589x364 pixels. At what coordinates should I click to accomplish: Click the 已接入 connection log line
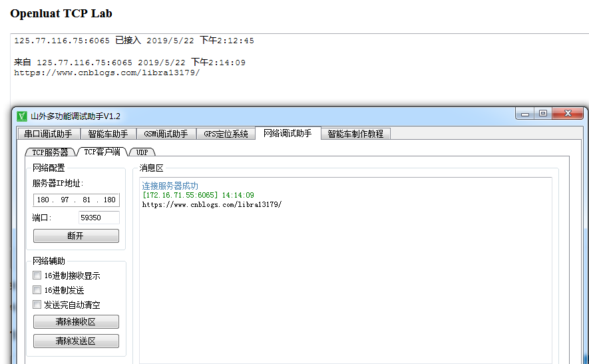pos(134,41)
